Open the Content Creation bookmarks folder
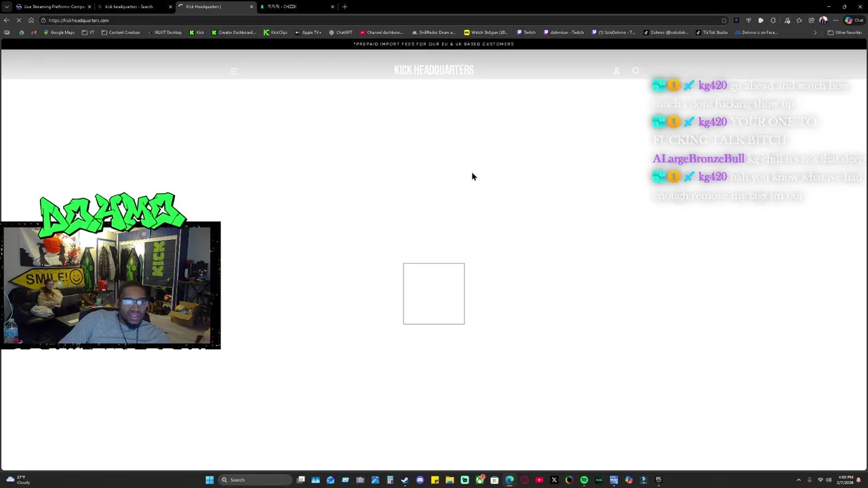Screen dimensions: 868x488 pos(121,33)
